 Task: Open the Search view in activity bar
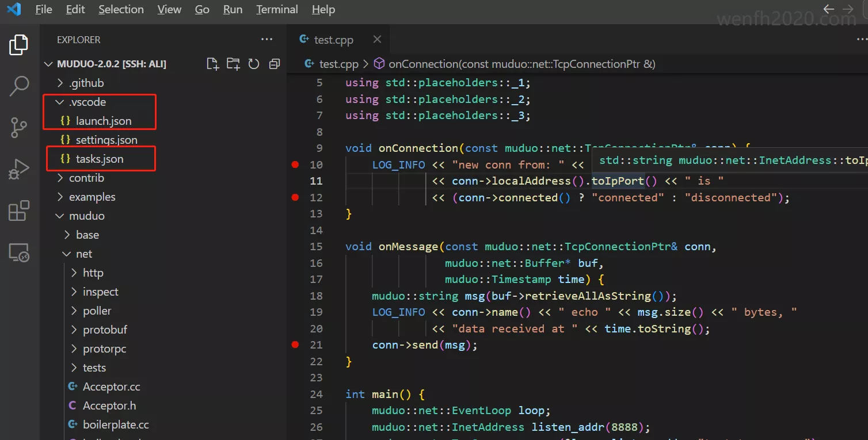(19, 86)
